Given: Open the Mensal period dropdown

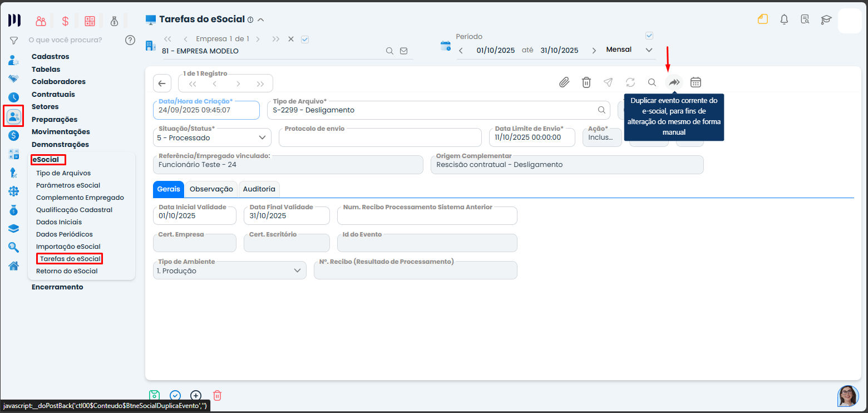Looking at the screenshot, I should tap(648, 50).
